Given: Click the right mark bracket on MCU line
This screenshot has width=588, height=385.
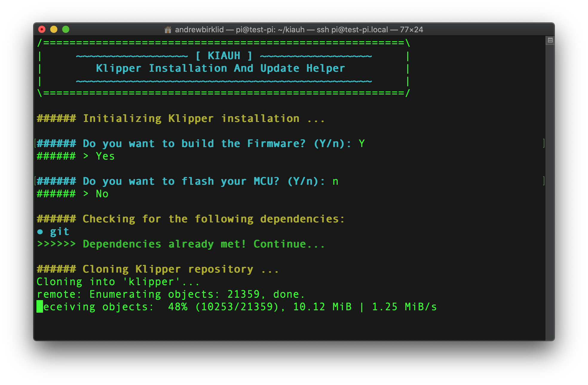Looking at the screenshot, I should [x=544, y=181].
